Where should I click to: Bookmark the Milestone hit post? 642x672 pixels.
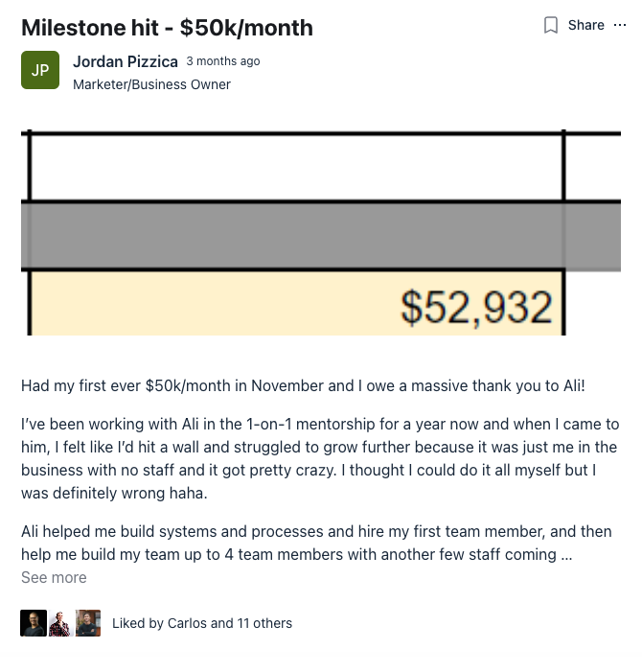(551, 25)
